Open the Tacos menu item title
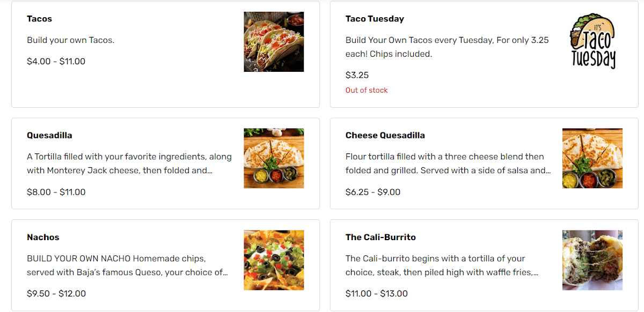The width and height of the screenshot is (644, 312). pyautogui.click(x=39, y=19)
